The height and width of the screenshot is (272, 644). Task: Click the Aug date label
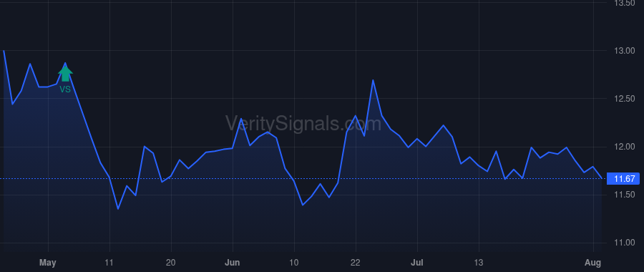click(593, 263)
